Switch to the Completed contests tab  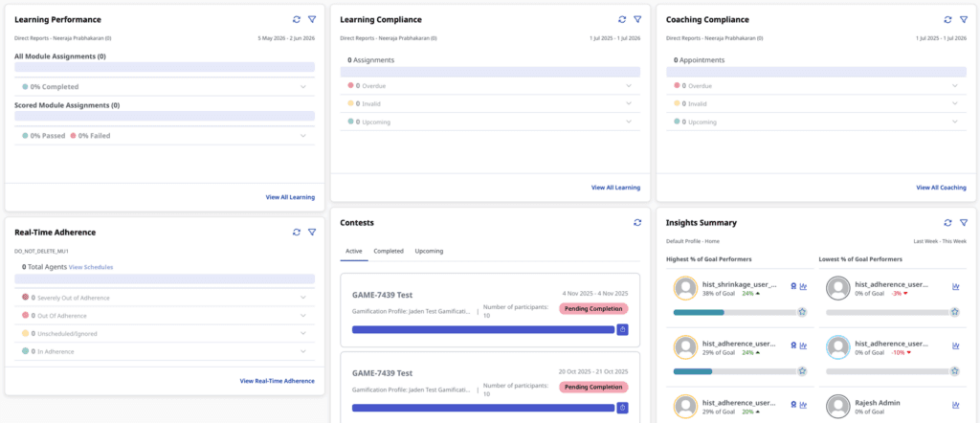[x=389, y=251]
